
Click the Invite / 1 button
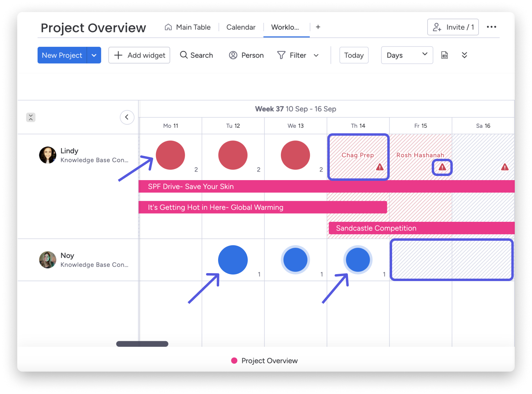453,27
